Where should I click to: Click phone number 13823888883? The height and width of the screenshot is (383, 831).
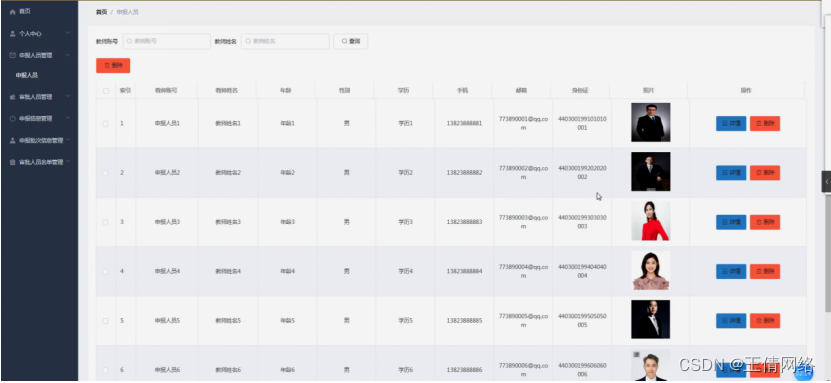(464, 222)
